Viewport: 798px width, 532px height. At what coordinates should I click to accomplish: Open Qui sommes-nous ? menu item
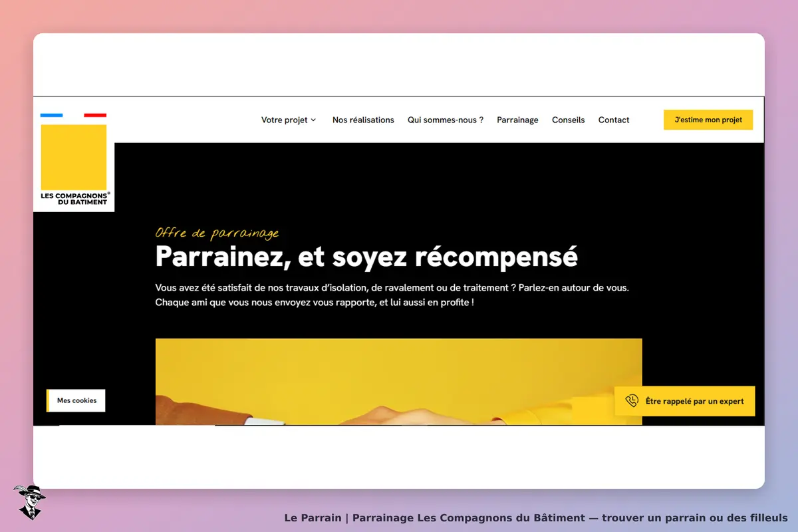[x=446, y=120]
